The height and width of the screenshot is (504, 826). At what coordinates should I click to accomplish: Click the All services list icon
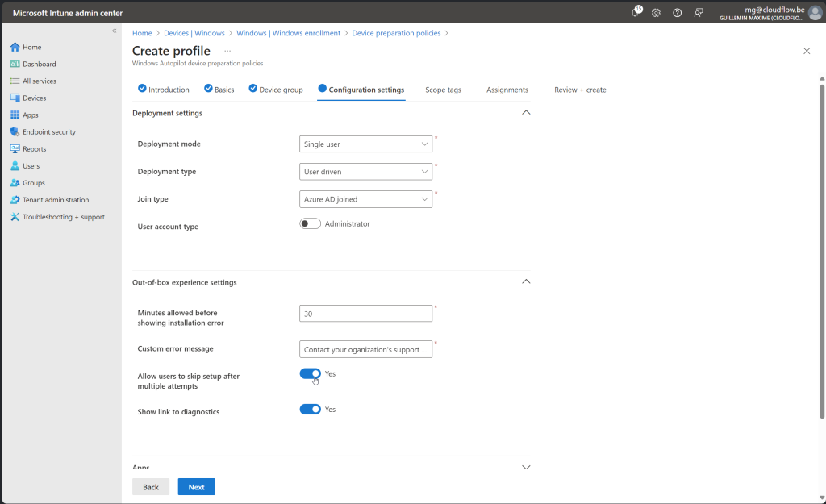click(x=15, y=81)
